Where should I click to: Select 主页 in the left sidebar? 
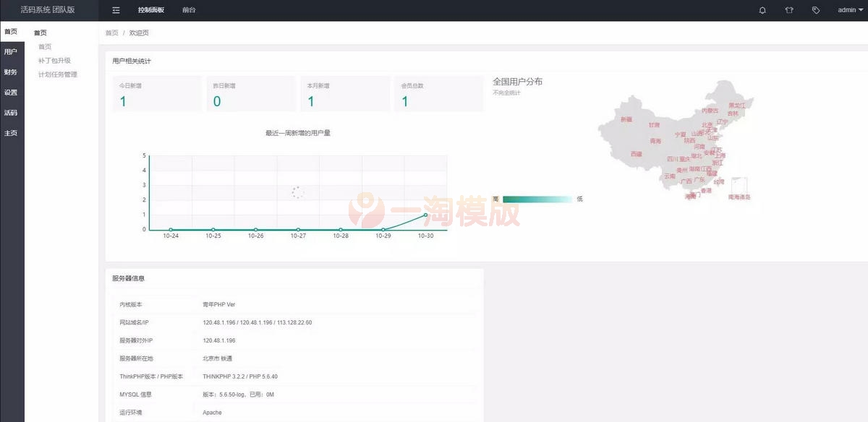pos(10,132)
